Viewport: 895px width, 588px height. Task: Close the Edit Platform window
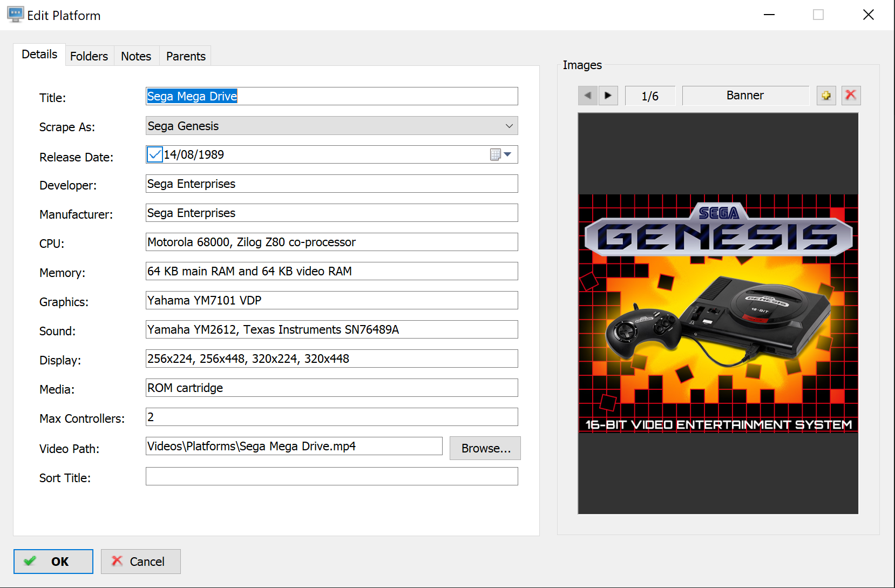868,15
